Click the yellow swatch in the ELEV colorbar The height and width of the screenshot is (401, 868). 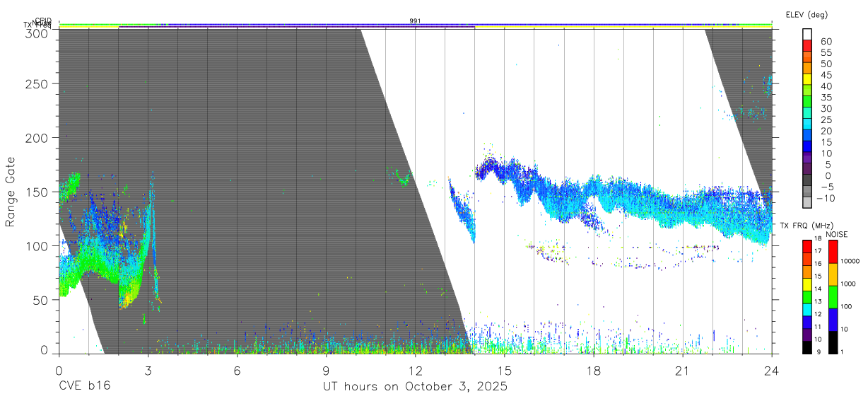[x=807, y=79]
